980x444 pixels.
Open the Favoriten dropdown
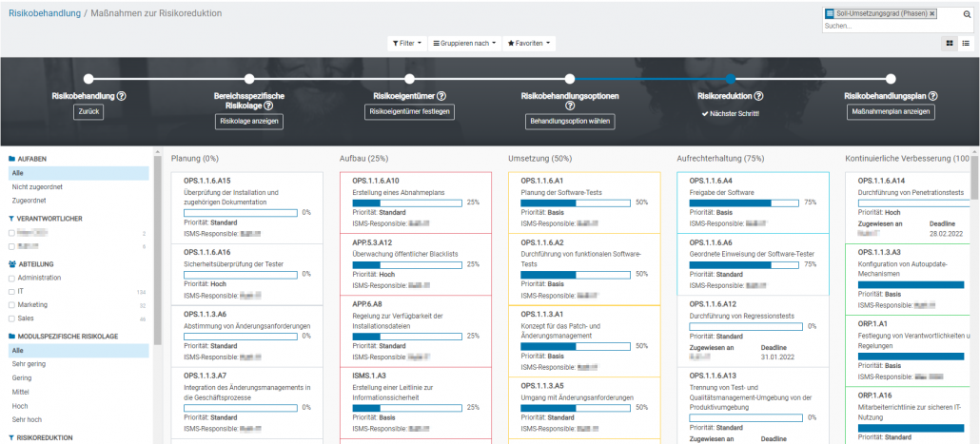coord(528,44)
